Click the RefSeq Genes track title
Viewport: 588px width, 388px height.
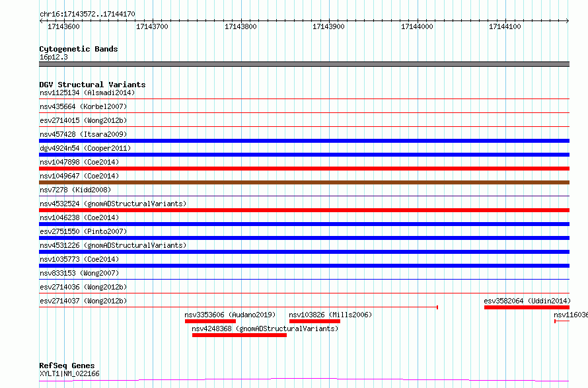67,366
